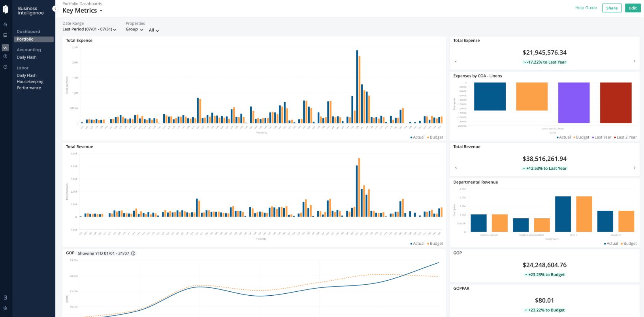Open the Properties Group dropdown

point(134,30)
